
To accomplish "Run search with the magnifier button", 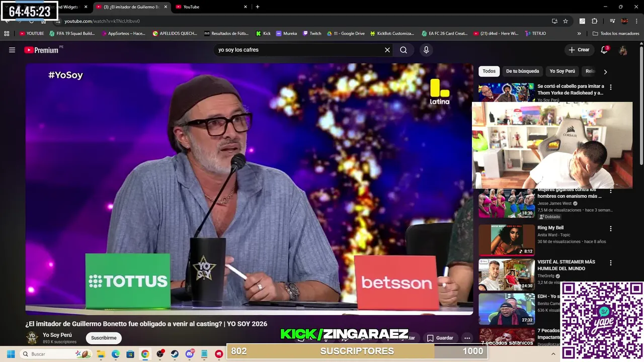I will coord(404,50).
